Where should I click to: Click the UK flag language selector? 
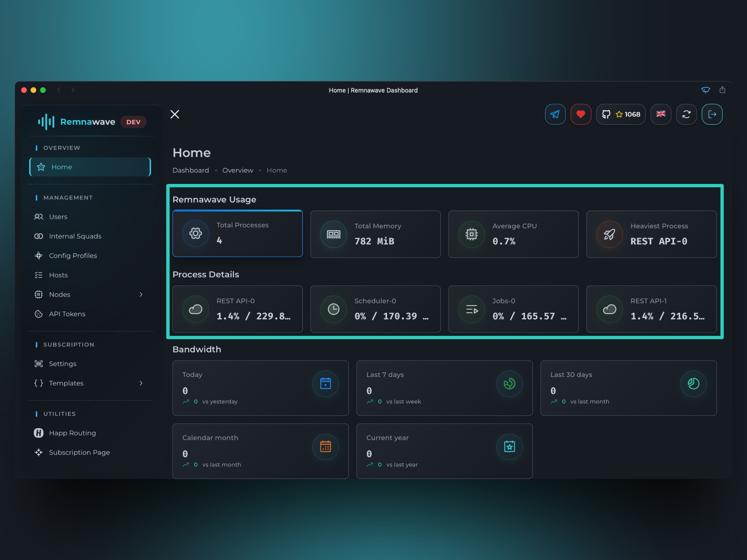[x=661, y=114]
